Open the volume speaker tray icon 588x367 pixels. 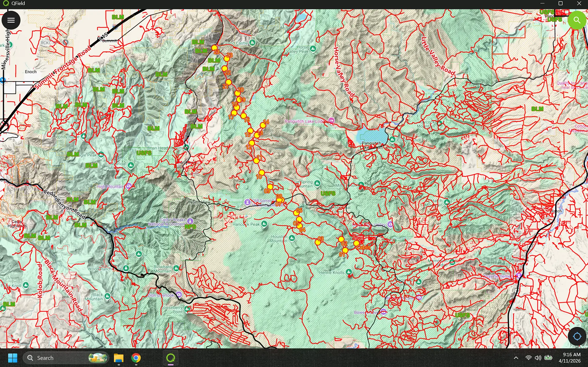[538, 358]
